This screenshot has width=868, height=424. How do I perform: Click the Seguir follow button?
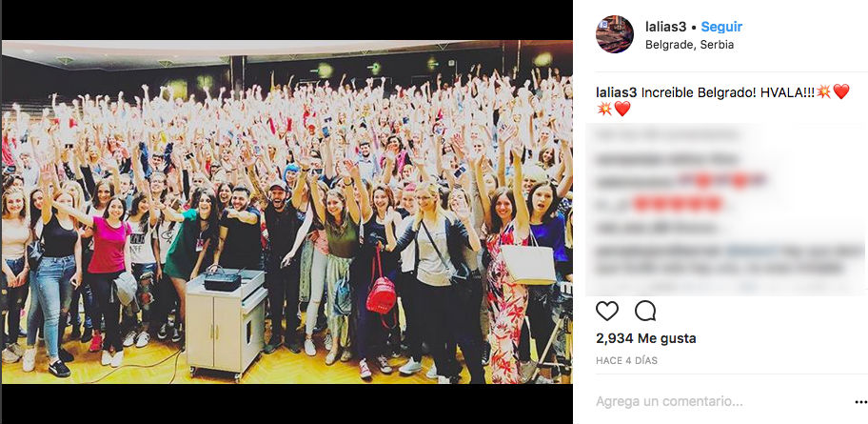(721, 27)
